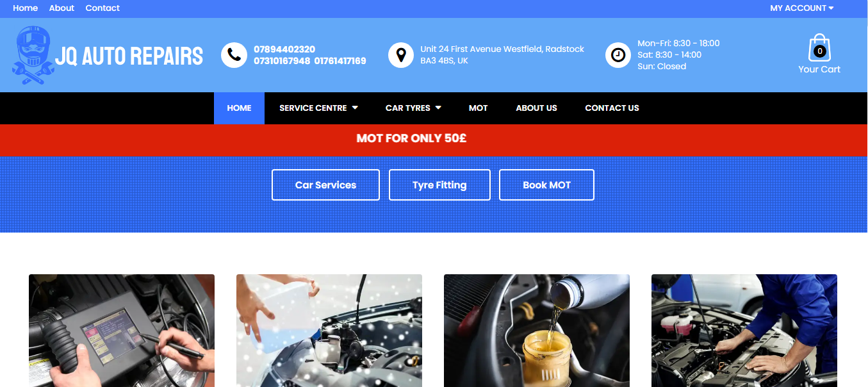Click the Book MOT button

coord(546,185)
